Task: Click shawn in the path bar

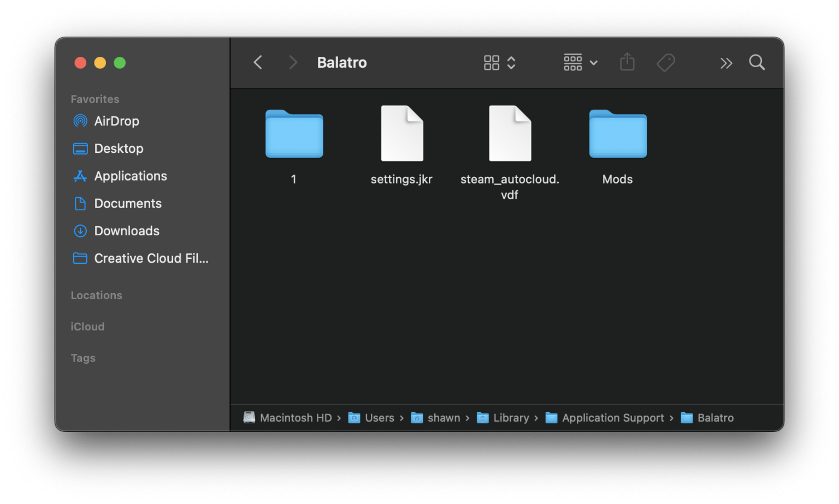Action: 444,418
